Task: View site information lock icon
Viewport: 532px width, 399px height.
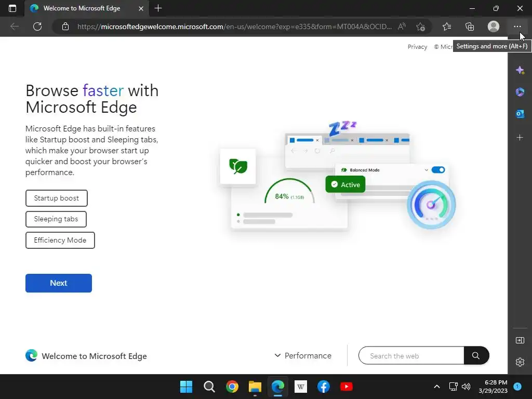Action: (x=65, y=26)
